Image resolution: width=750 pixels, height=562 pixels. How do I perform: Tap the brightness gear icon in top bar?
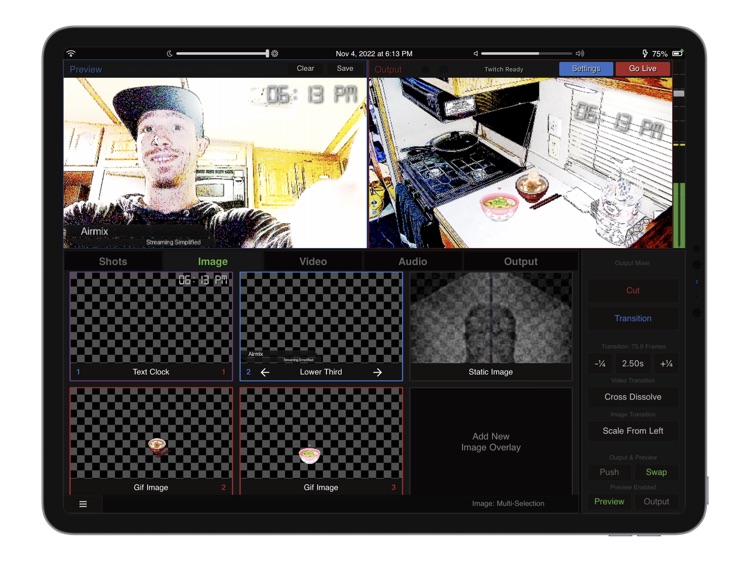tap(275, 54)
